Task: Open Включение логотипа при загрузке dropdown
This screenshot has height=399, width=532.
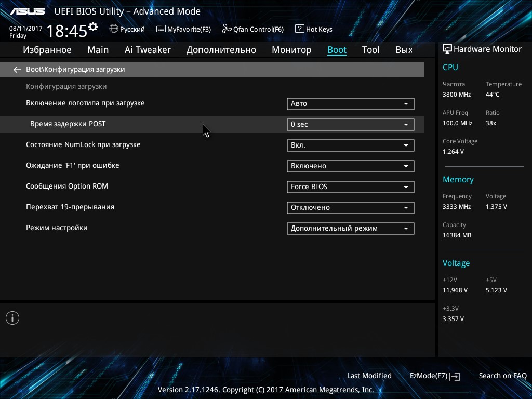Action: click(x=351, y=104)
